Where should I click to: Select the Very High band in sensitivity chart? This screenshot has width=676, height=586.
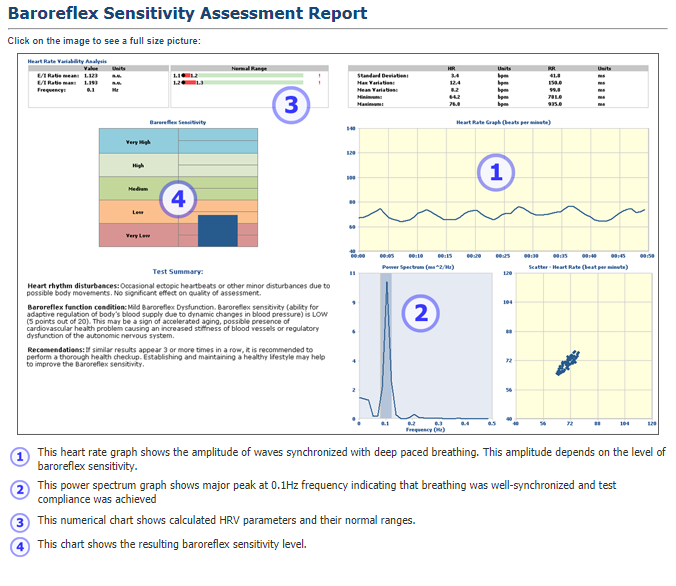pos(139,142)
